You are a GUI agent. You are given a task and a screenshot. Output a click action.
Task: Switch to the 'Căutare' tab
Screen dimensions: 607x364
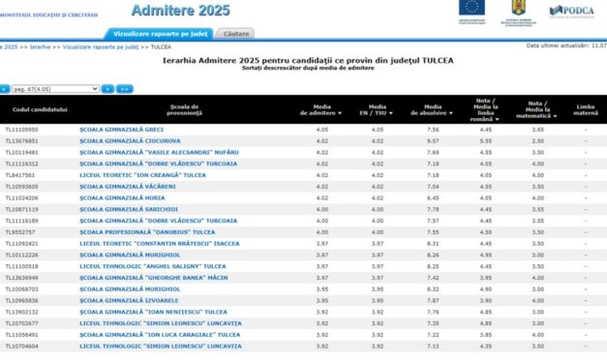(x=236, y=34)
